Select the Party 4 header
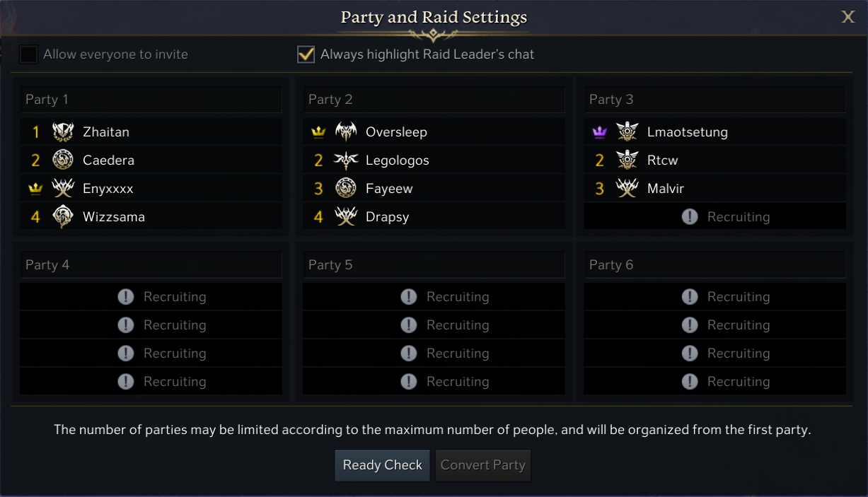 point(151,265)
